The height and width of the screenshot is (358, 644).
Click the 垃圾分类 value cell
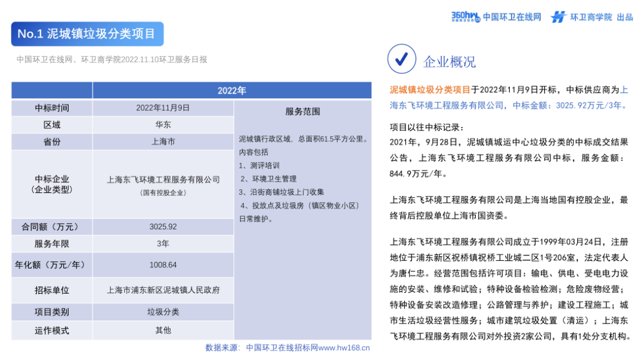pyautogui.click(x=163, y=312)
